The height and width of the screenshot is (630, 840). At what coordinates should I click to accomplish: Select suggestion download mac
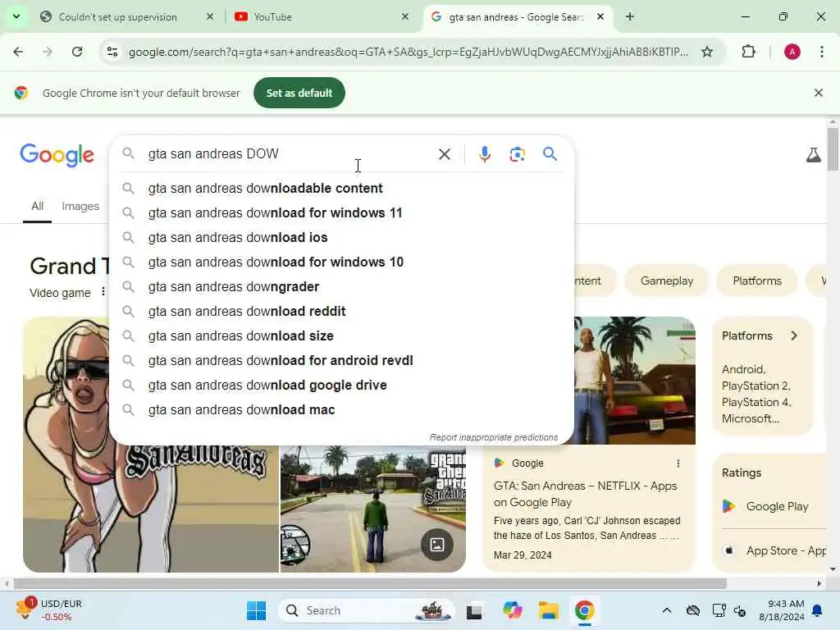tap(341, 410)
